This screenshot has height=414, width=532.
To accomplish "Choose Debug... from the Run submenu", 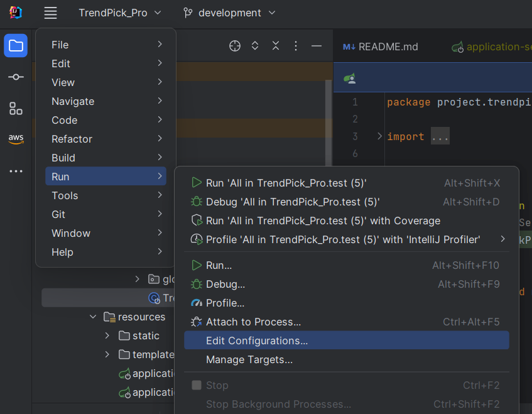I will click(347, 284).
